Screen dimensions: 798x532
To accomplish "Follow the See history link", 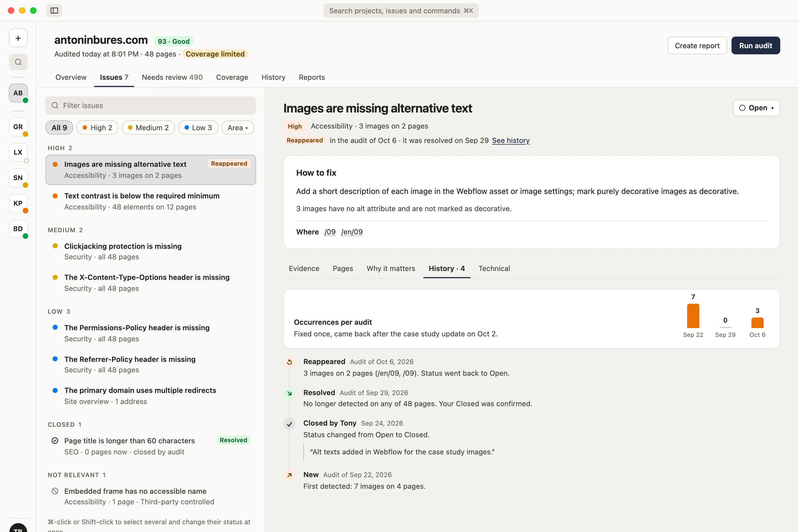I will pyautogui.click(x=511, y=140).
